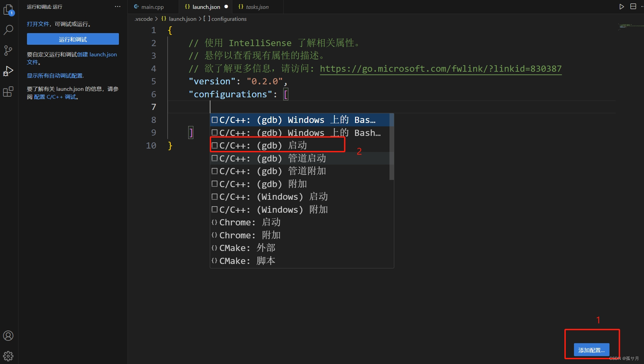Place cursor at closing brace on line 10
The width and height of the screenshot is (644, 364).
170,146
